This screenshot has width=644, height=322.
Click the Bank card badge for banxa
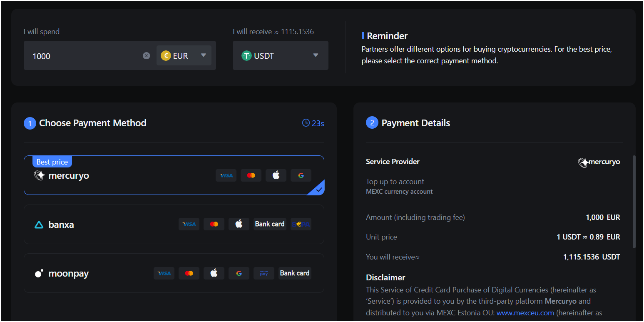pos(270,224)
